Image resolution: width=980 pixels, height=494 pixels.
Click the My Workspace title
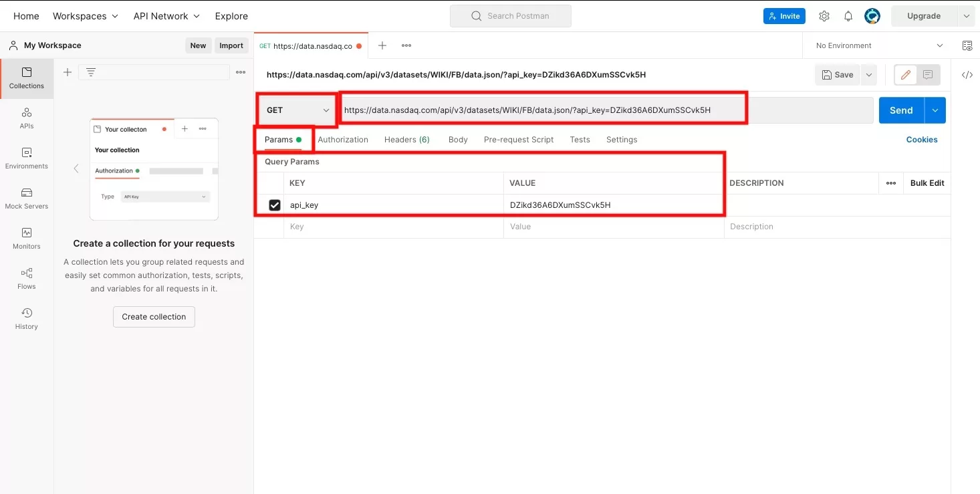[52, 45]
